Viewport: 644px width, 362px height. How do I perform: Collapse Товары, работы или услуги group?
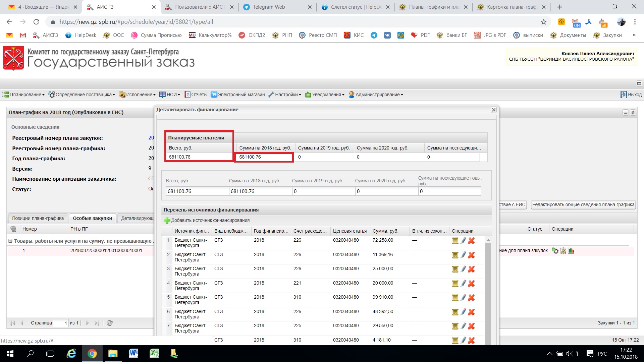10,241
